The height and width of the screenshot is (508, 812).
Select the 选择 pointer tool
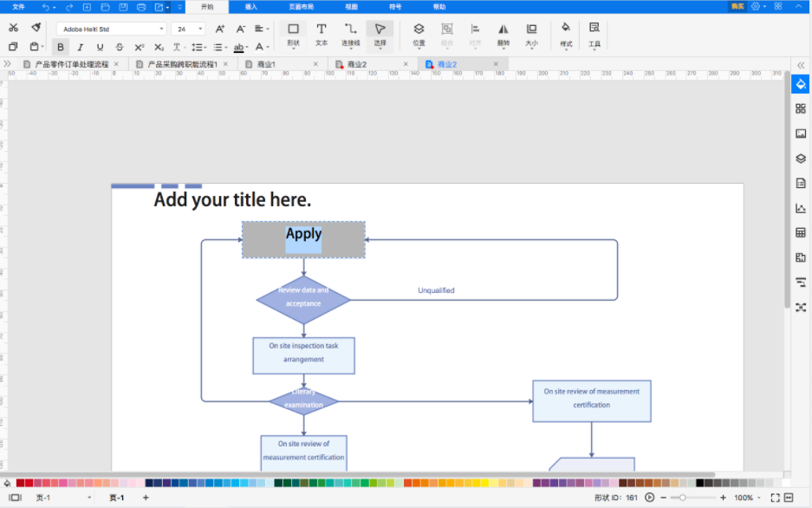380,35
